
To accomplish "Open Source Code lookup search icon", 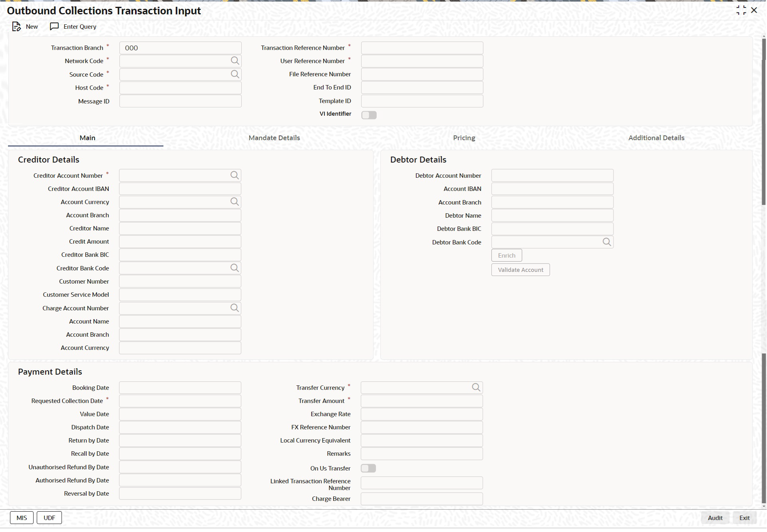I will pos(235,74).
